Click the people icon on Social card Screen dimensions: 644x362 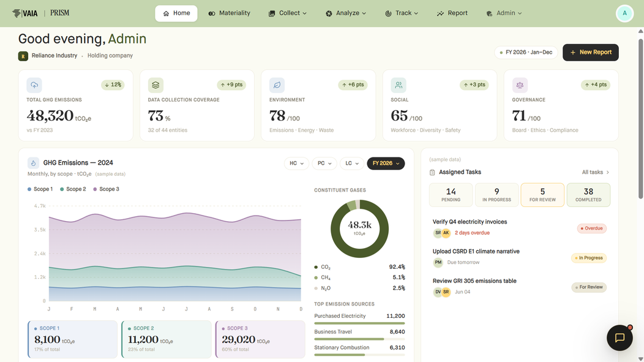(399, 85)
